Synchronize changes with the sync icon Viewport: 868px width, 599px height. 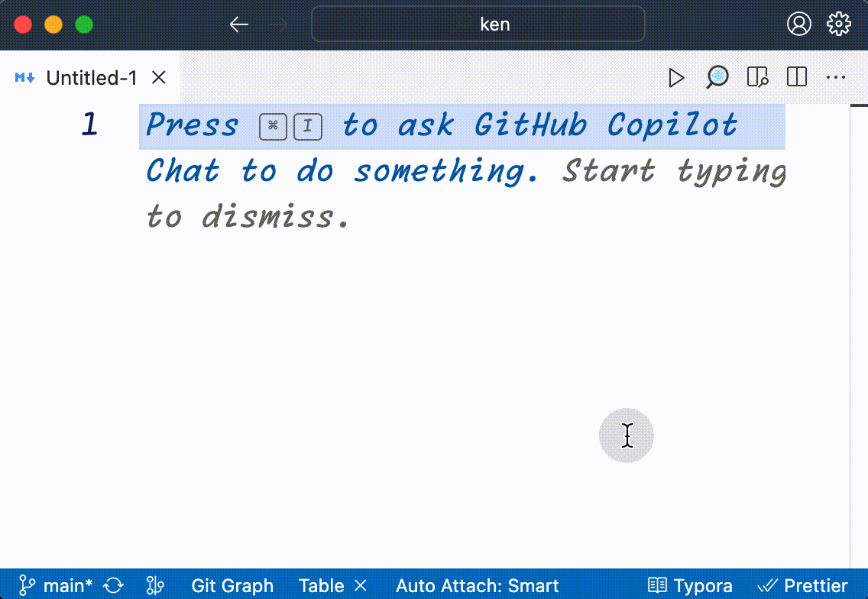pos(114,585)
